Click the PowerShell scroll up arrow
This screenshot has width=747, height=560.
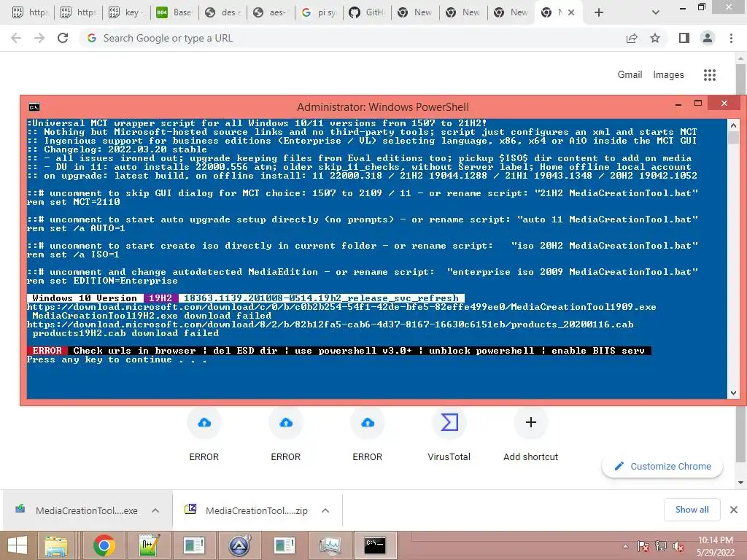pyautogui.click(x=733, y=125)
